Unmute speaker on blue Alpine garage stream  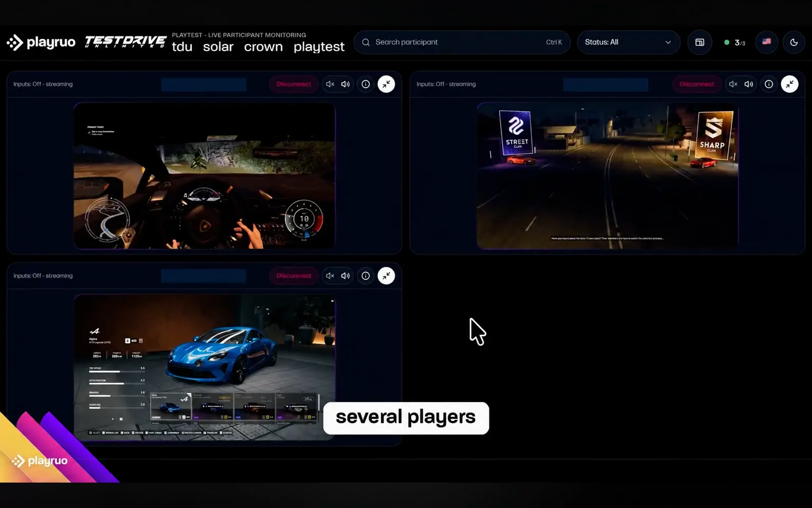click(346, 276)
